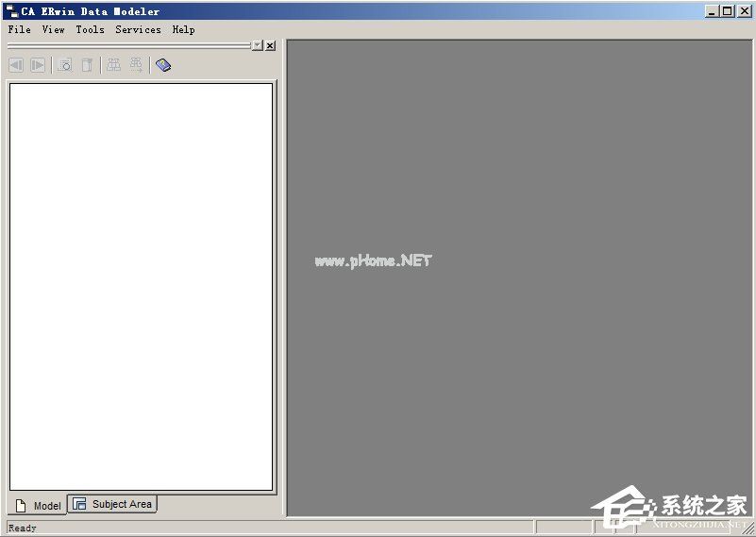Screen dimensions: 756x537
Task: Click the forward arrow toolbar icon
Action: click(38, 65)
